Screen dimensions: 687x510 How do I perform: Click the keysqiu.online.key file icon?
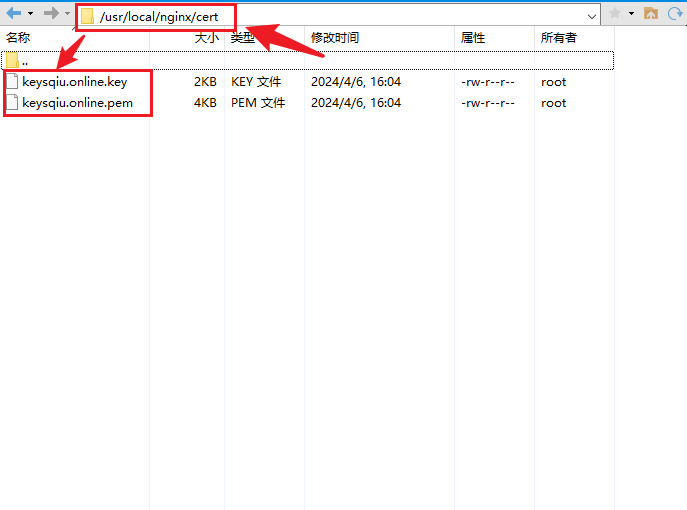12,82
